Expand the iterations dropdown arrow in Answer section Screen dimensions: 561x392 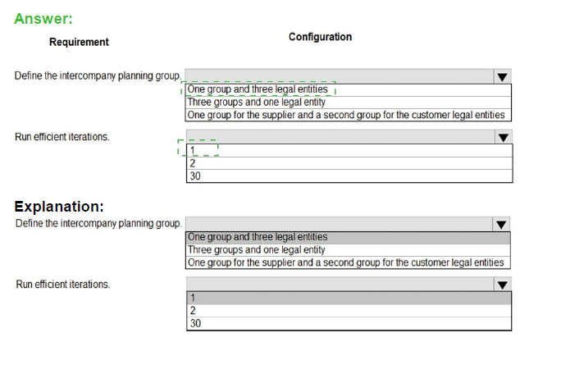[x=503, y=137]
